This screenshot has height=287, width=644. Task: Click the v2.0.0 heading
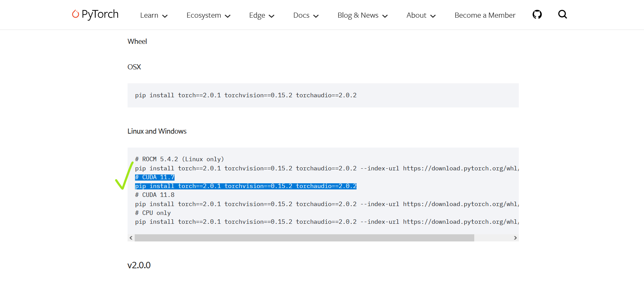(x=139, y=265)
